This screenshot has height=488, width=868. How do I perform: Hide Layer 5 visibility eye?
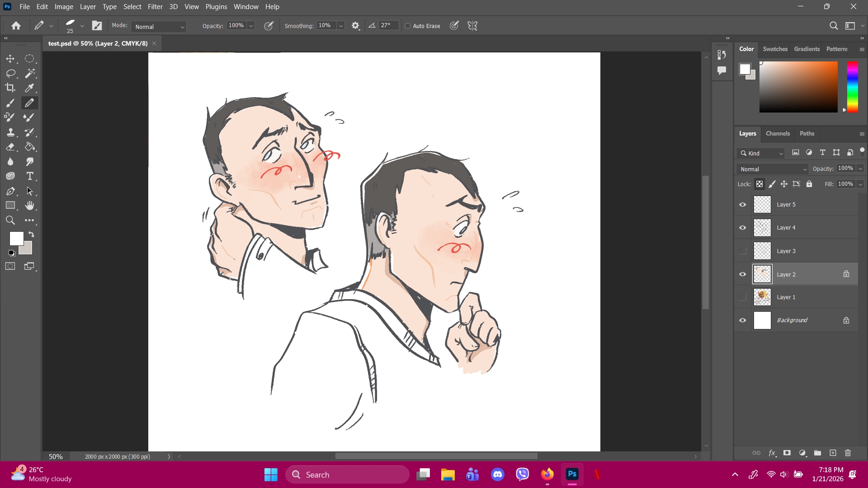pyautogui.click(x=742, y=205)
